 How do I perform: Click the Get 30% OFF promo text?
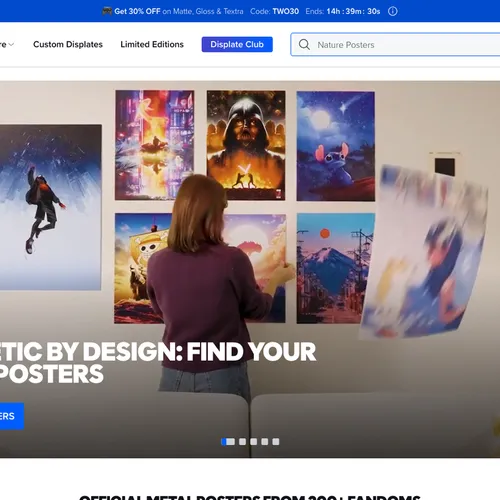137,11
